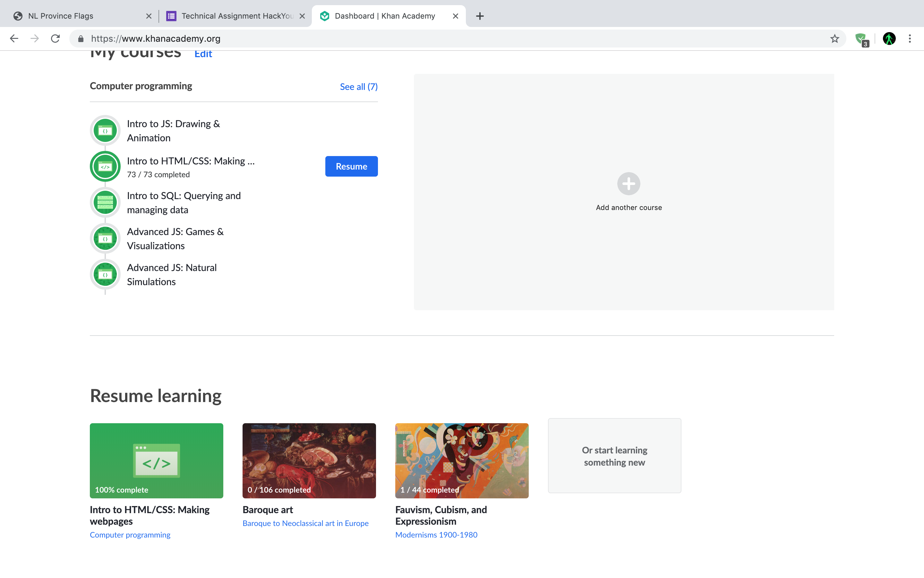The height and width of the screenshot is (578, 924).
Task: Open Modernisms 1900-1980 link
Action: pyautogui.click(x=436, y=535)
